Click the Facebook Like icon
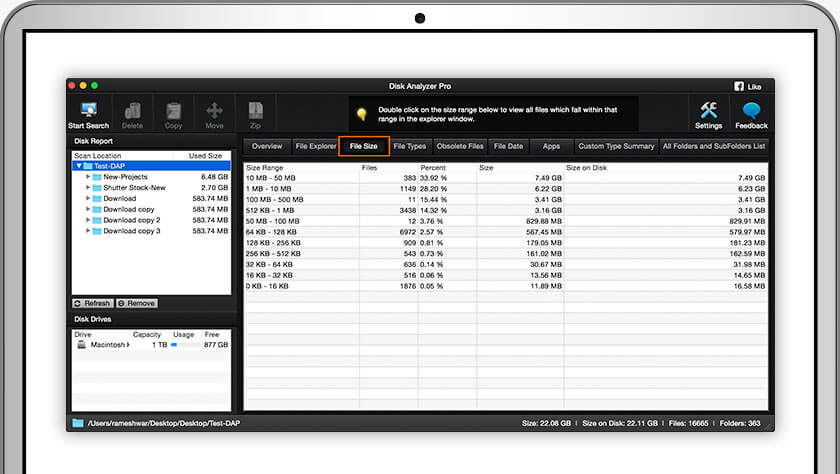Image resolution: width=840 pixels, height=474 pixels. [x=739, y=86]
